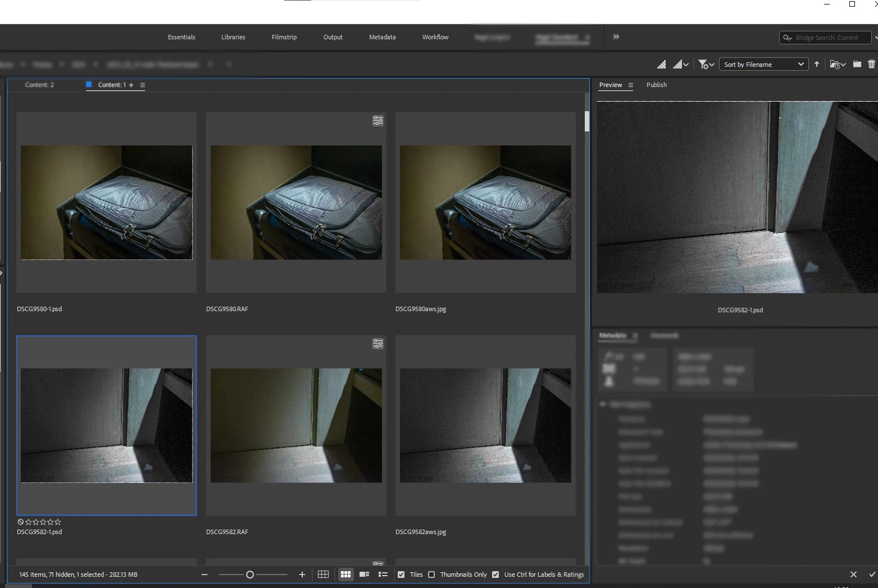Open the Sort by Filename dropdown
This screenshot has height=588, width=878.
(x=763, y=65)
